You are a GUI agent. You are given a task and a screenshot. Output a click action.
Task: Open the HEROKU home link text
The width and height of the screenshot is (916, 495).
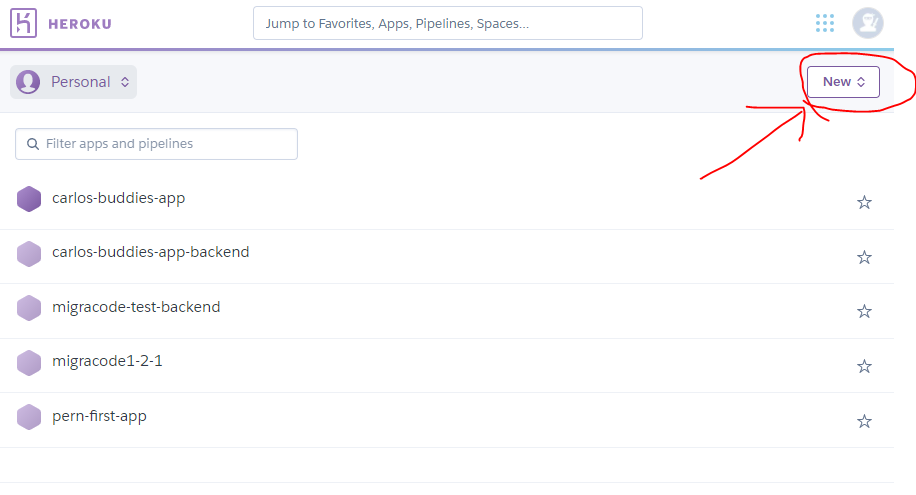click(79, 24)
